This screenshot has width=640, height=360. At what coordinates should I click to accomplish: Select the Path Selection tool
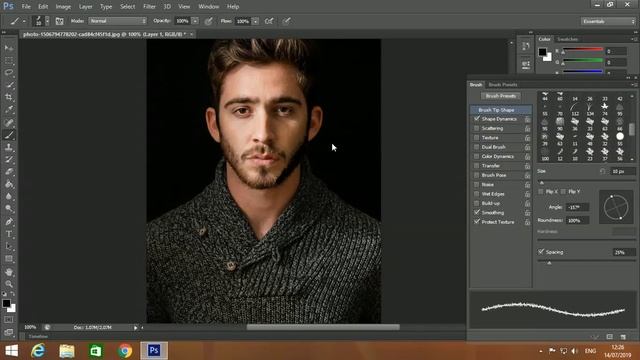pos(9,247)
